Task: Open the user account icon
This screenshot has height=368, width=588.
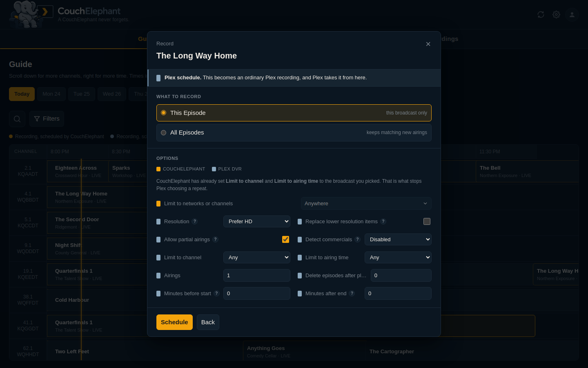Action: pyautogui.click(x=572, y=15)
